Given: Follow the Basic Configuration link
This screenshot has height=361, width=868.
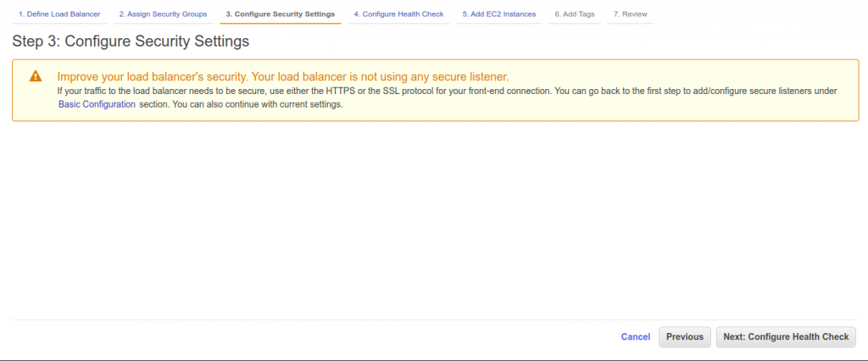Looking at the screenshot, I should pyautogui.click(x=97, y=104).
